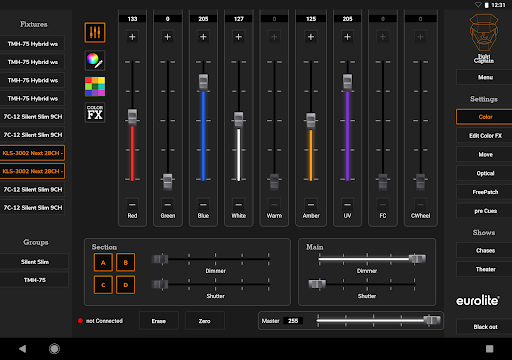Screen dimensions: 512x360
Task: Open the Optical settings tab
Action: coord(485,173)
